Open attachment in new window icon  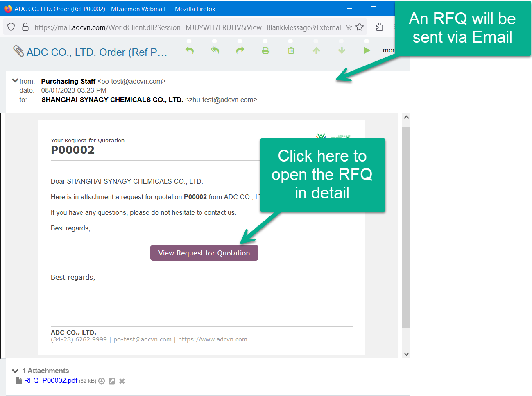[112, 381]
